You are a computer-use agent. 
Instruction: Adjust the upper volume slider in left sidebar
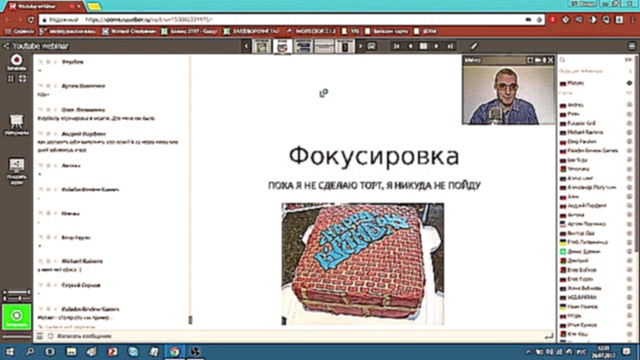17,292
